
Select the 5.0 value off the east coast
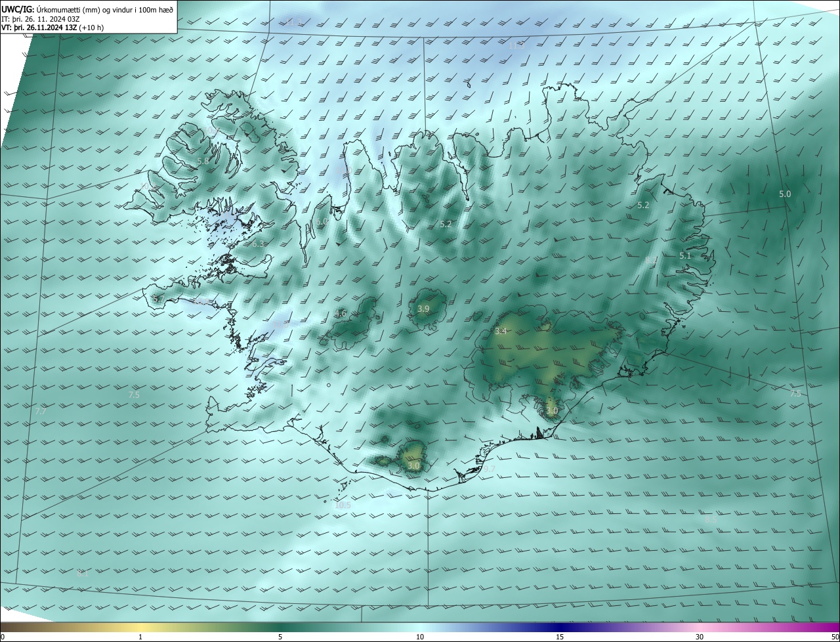785,194
